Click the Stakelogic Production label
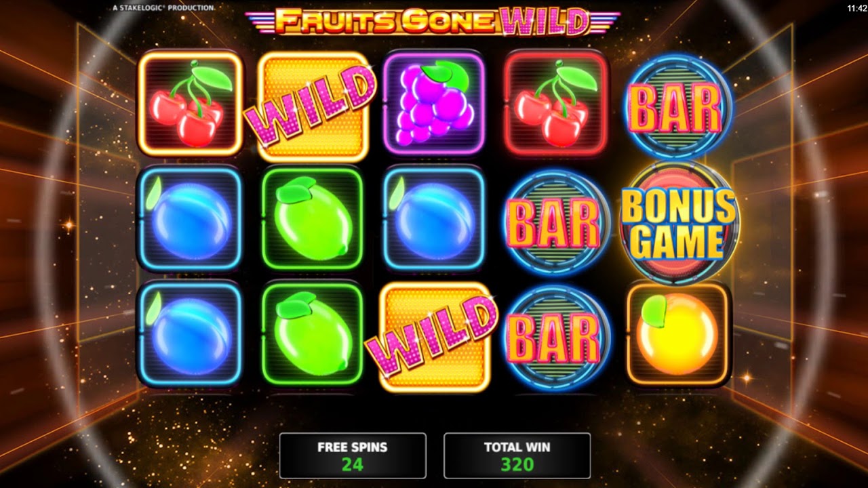The height and width of the screenshot is (488, 868). [x=163, y=7]
